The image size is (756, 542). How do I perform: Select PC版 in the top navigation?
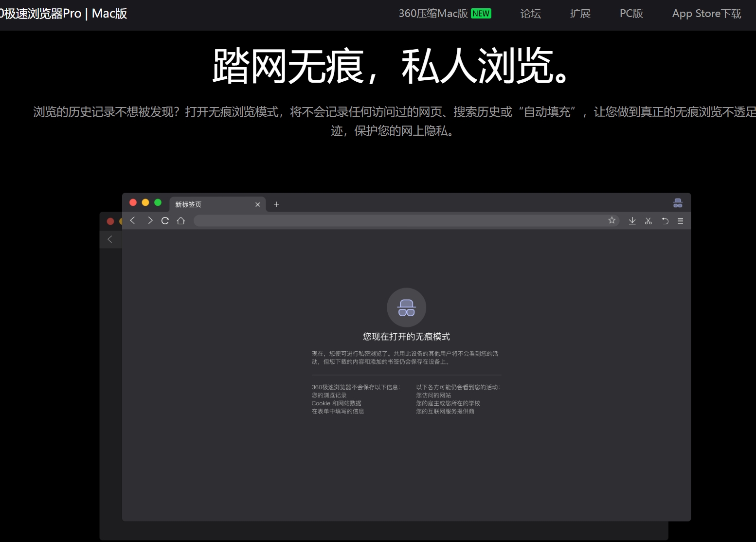[630, 14]
